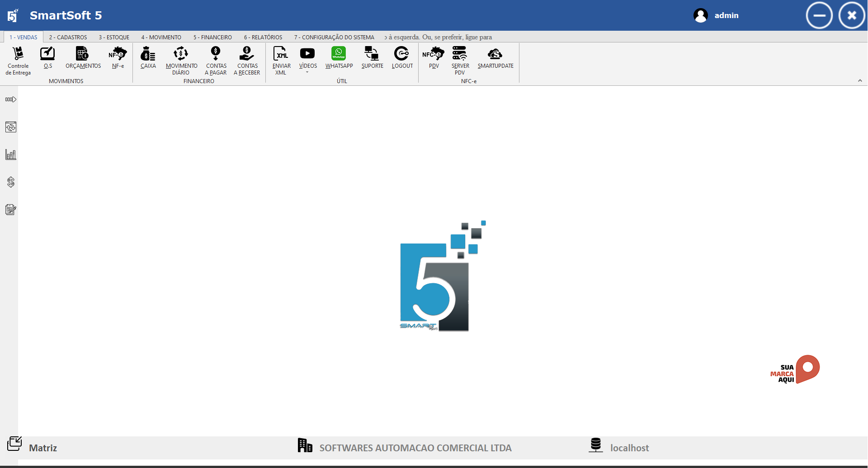This screenshot has height=468, width=868.
Task: Open Server PDV
Action: 460,61
